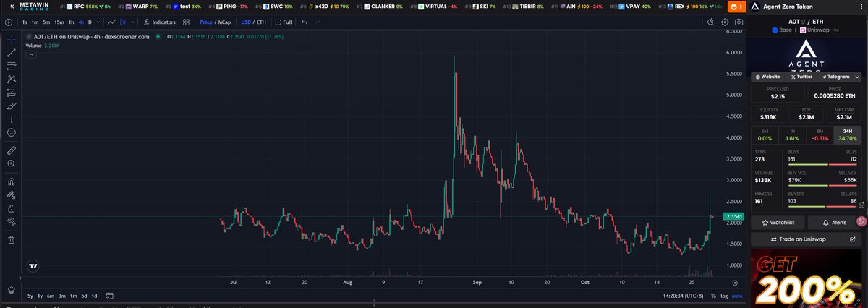Toggle lock all drawing tools
The height and width of the screenshot is (308, 868).
click(x=12, y=208)
